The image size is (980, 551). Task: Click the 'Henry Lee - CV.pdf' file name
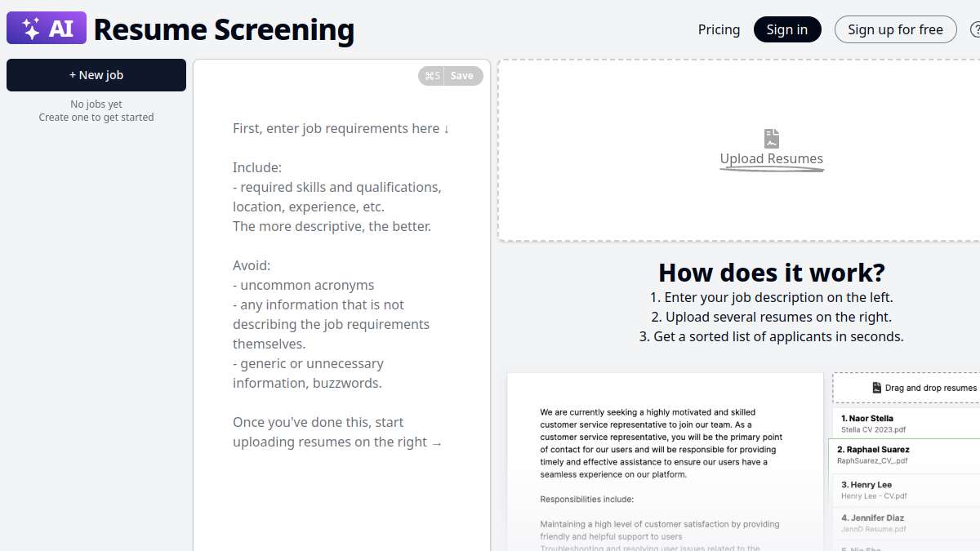click(x=874, y=495)
